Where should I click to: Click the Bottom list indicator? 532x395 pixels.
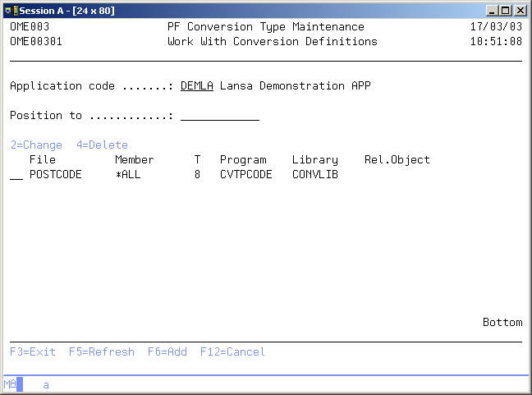pyautogui.click(x=502, y=323)
